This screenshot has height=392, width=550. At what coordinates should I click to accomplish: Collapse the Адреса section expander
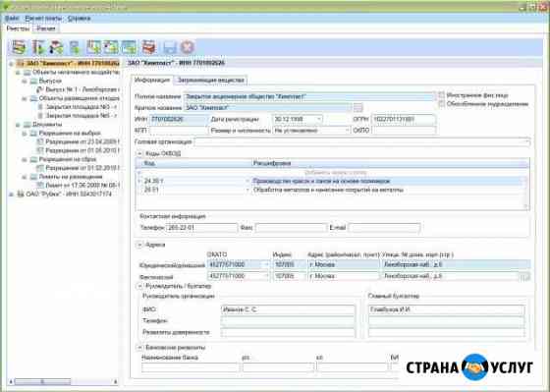click(139, 245)
